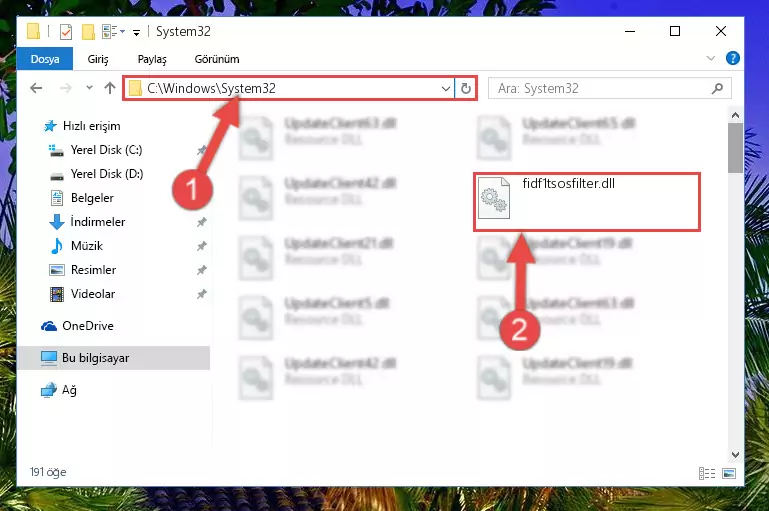Click the Videolar film strip icon
This screenshot has width=769, height=511.
[57, 294]
